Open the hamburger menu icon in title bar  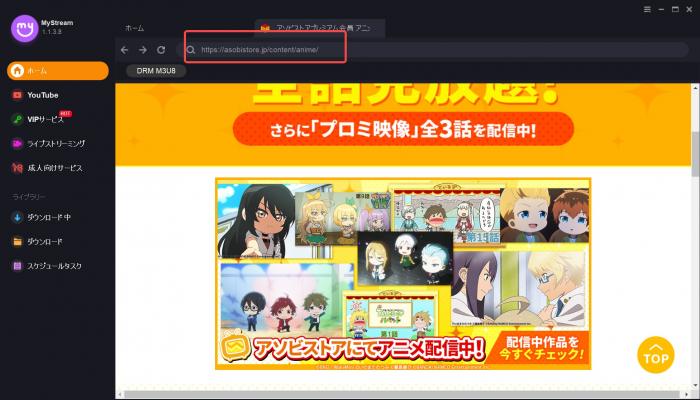click(x=647, y=9)
